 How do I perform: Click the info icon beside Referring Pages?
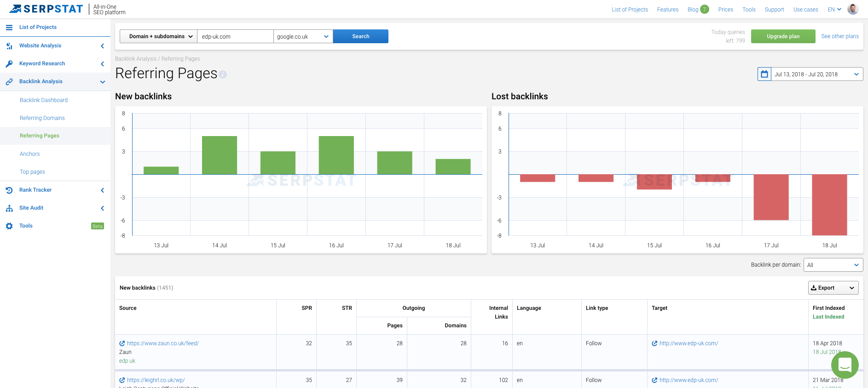(x=223, y=74)
